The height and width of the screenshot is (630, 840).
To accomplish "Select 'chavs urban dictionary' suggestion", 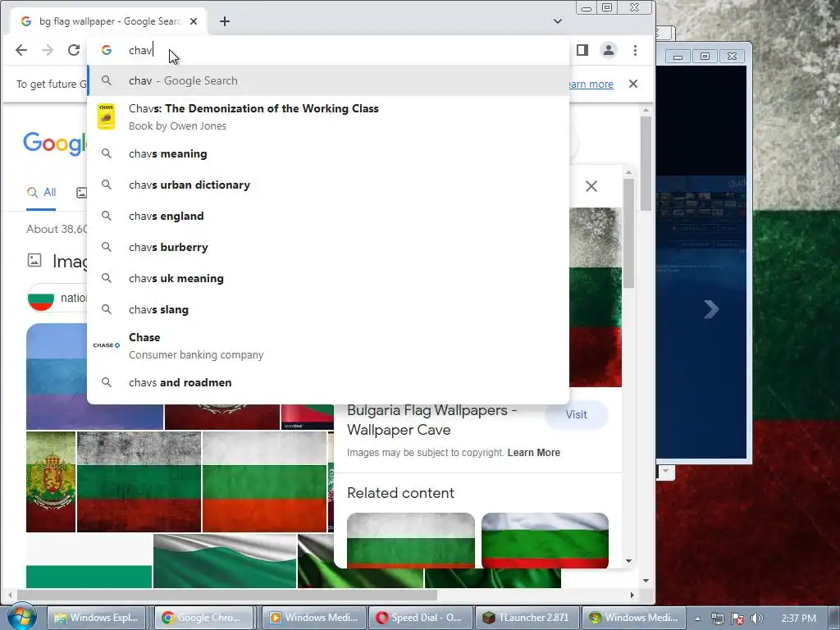I will click(x=328, y=185).
